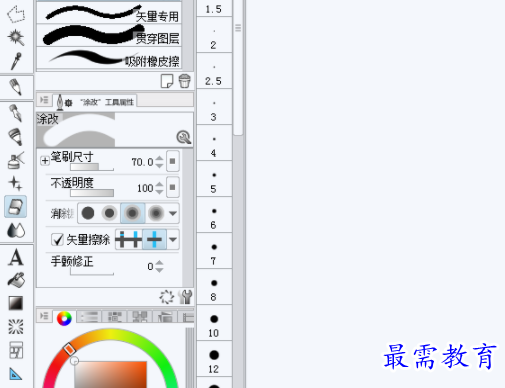Select the eraser tool
The height and width of the screenshot is (388, 505).
point(16,207)
